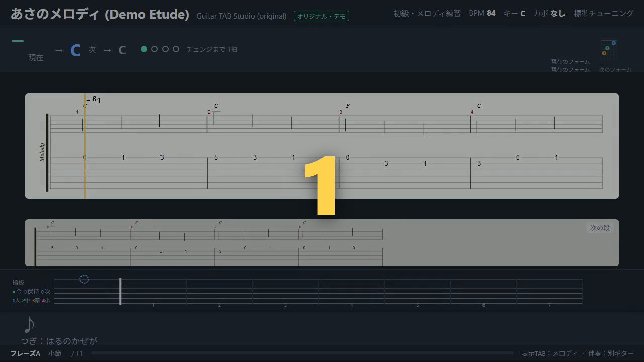Click the song progress bar

(302, 353)
